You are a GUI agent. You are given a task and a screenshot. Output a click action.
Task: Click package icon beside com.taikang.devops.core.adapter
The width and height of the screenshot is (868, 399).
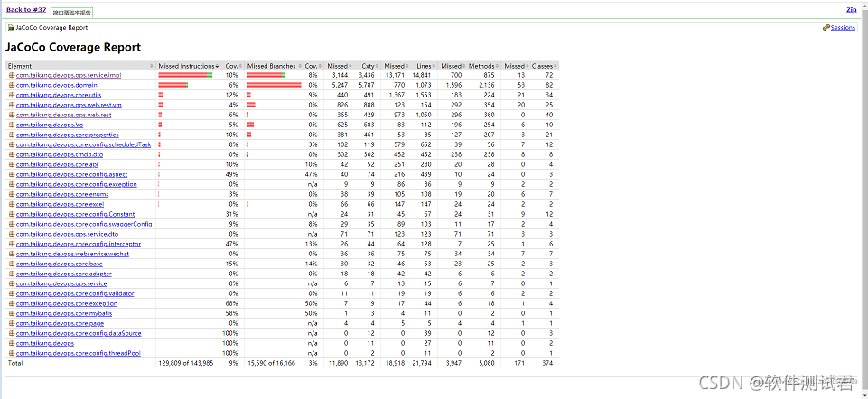pyautogui.click(x=11, y=274)
